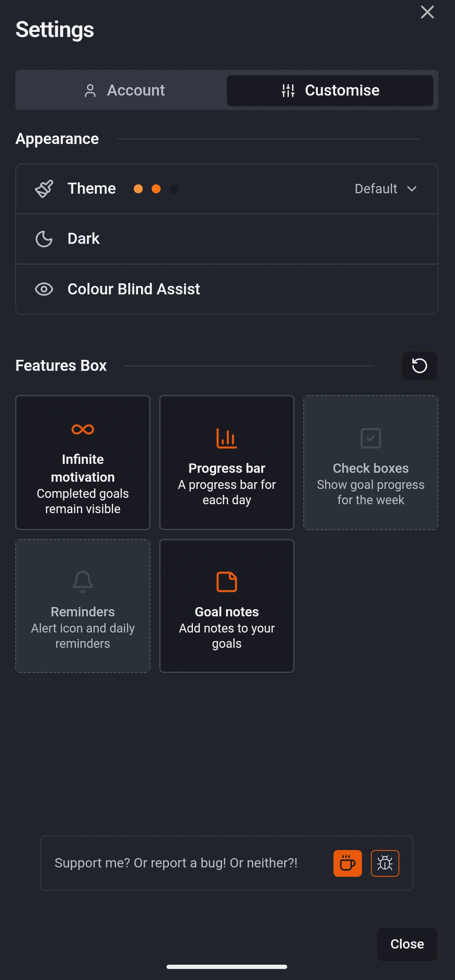Click the moon icon for Dark mode
Viewport: 455px width, 980px height.
(44, 239)
